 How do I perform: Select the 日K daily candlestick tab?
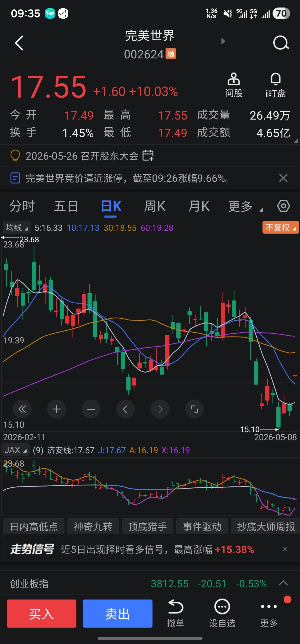coord(111,206)
